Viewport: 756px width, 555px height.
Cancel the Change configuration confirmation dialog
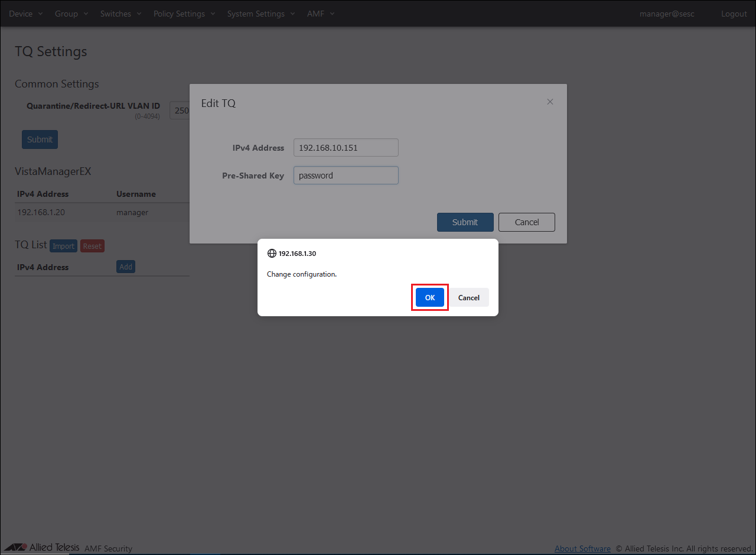pos(468,297)
